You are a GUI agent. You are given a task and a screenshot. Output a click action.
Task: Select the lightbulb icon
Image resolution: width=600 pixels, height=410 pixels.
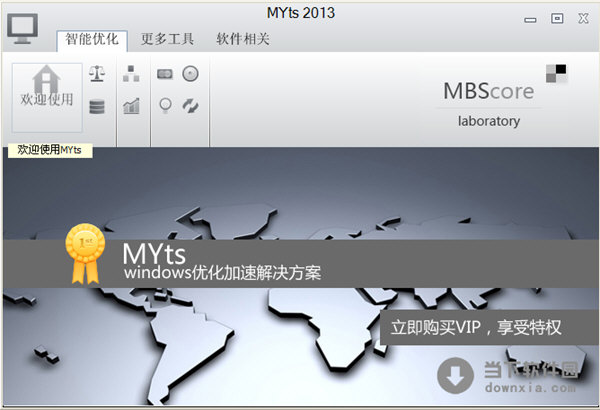click(165, 107)
